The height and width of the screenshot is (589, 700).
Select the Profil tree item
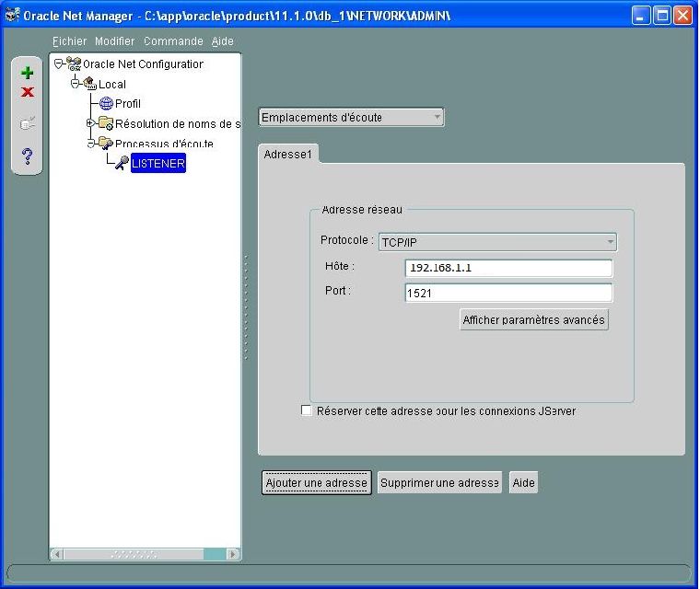[x=128, y=103]
